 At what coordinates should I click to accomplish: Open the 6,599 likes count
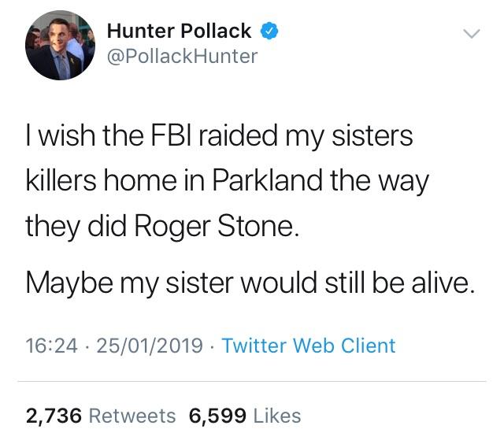pos(217,416)
